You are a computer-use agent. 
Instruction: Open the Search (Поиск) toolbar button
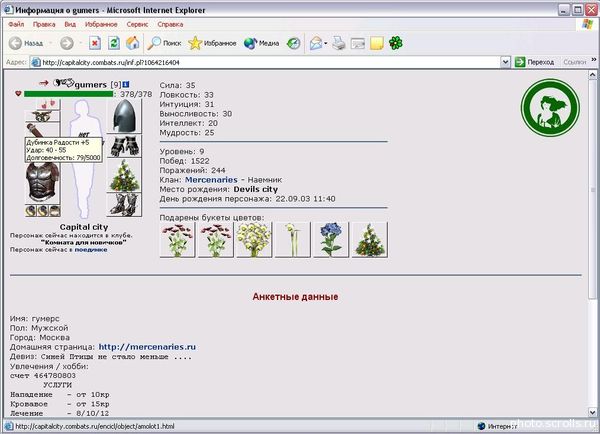point(165,43)
